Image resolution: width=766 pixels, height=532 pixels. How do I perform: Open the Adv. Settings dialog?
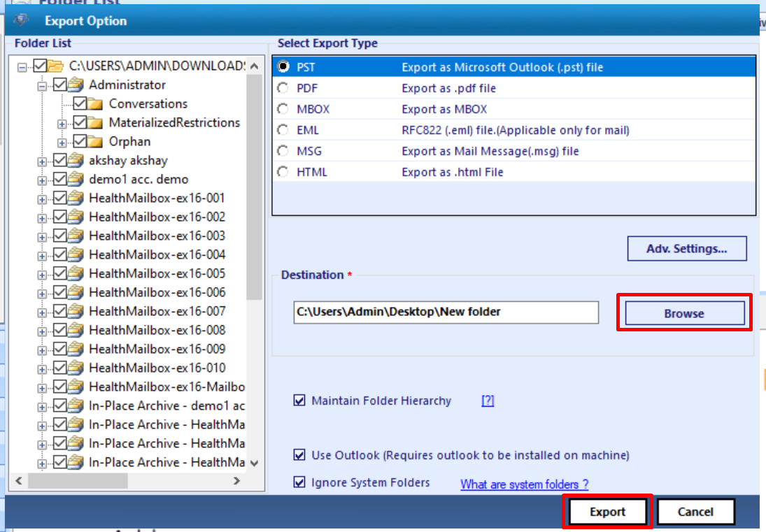click(x=686, y=249)
